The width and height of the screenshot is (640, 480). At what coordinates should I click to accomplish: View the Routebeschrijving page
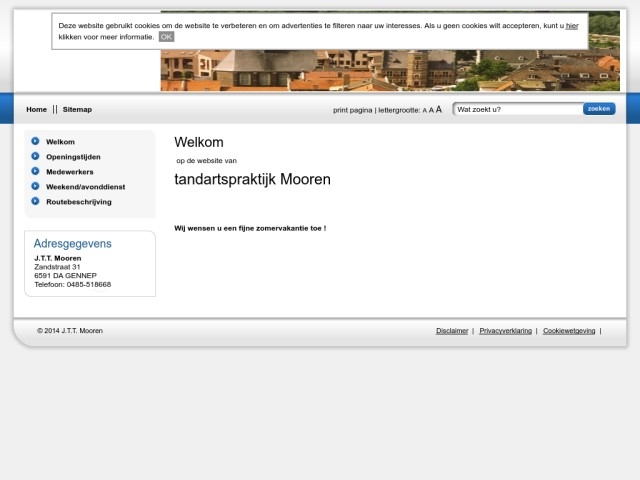79,202
